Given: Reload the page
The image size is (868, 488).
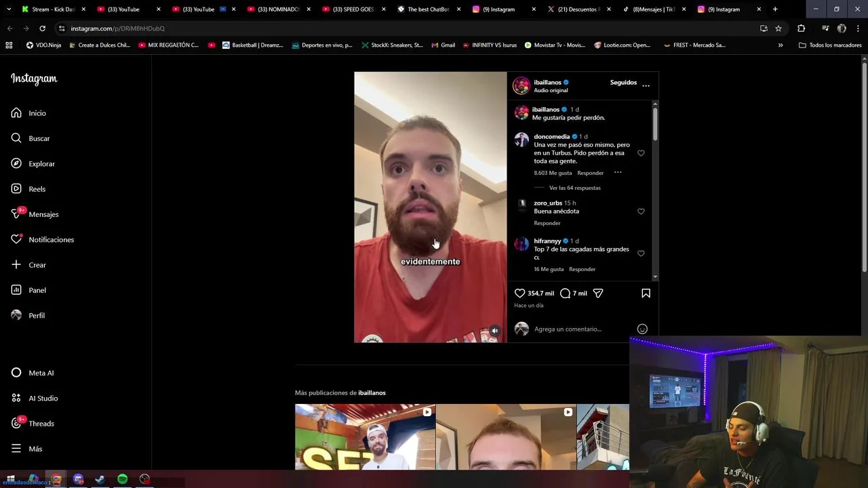Looking at the screenshot, I should pyautogui.click(x=42, y=28).
